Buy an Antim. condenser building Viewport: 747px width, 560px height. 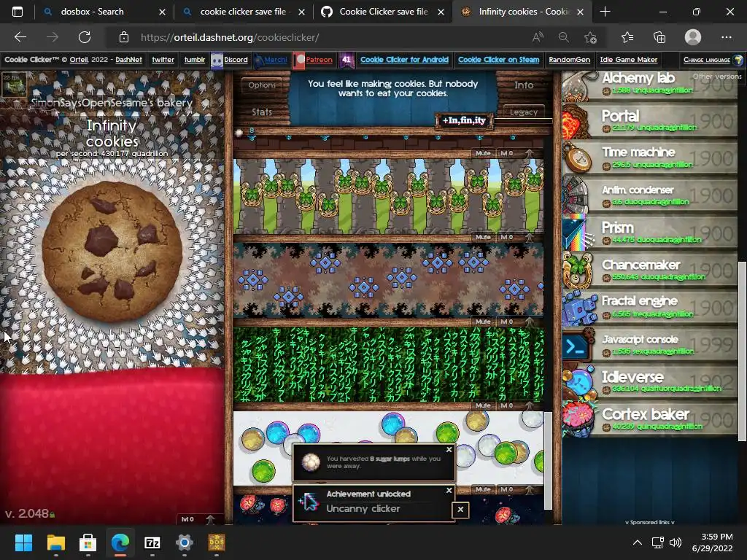650,195
